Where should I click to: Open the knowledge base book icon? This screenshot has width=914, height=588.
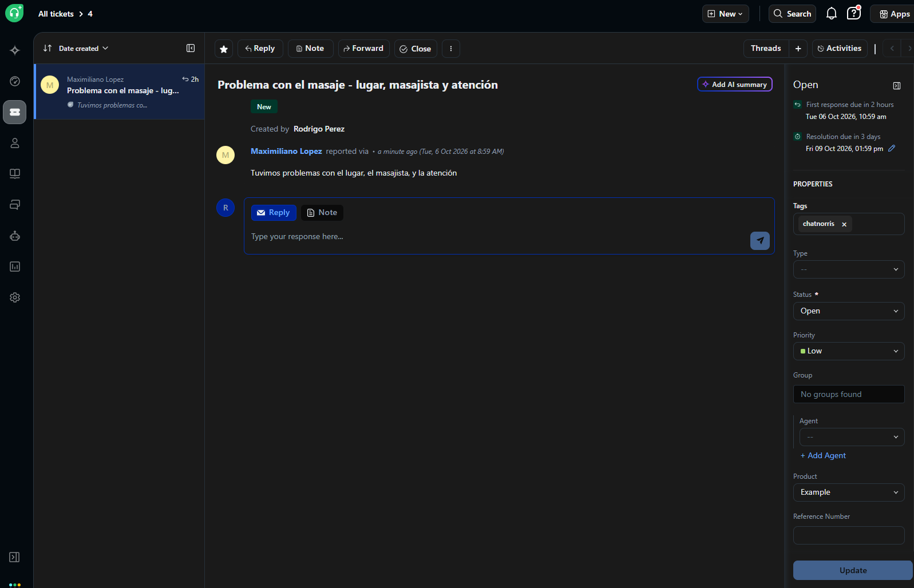pyautogui.click(x=15, y=174)
